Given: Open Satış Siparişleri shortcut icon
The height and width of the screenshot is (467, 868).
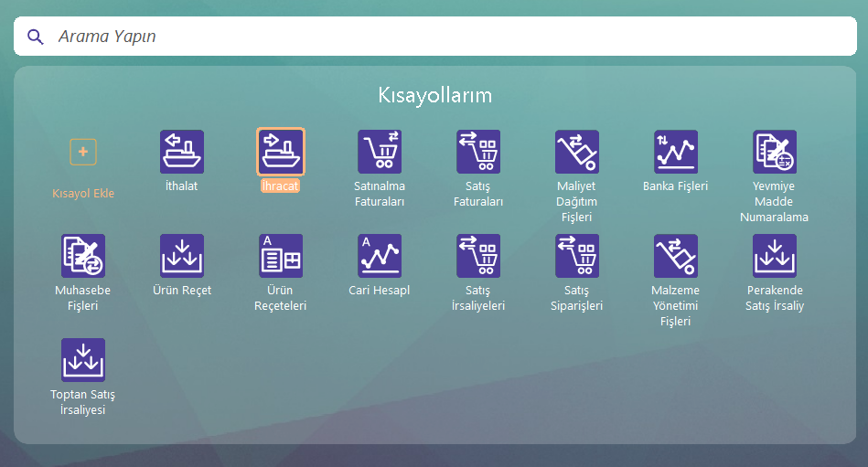Looking at the screenshot, I should click(x=577, y=256).
